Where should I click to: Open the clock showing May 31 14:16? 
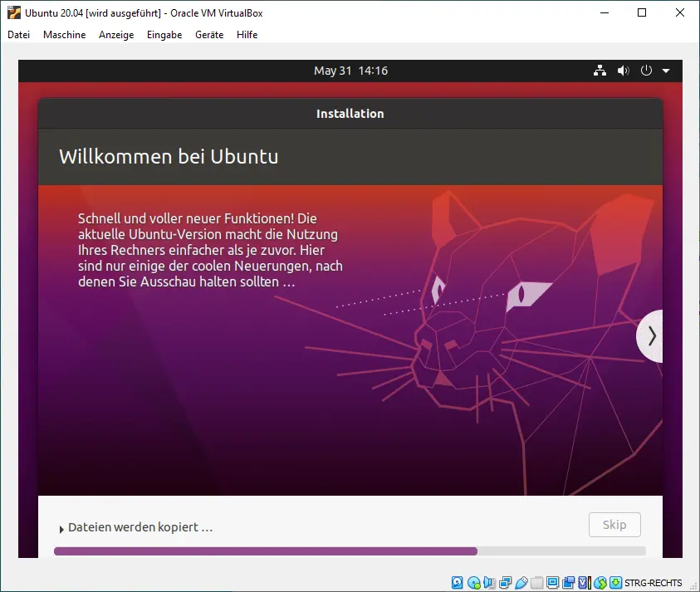[x=350, y=71]
